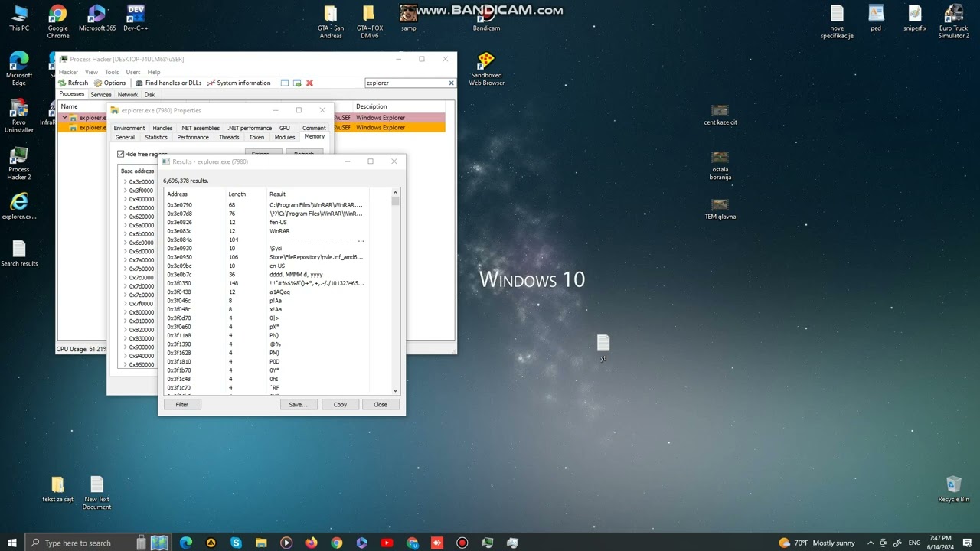Click the find window icon in toolbar
This screenshot has height=551, width=980.
pos(285,83)
